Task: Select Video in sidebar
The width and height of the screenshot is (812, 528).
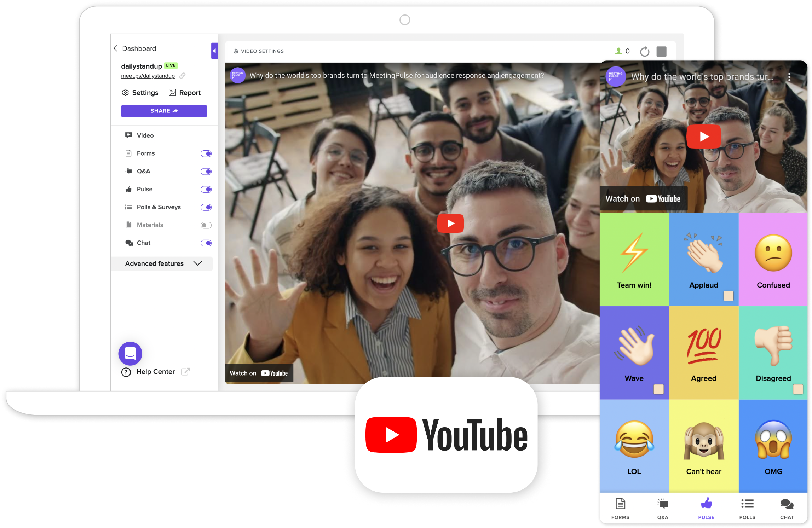Action: click(140, 135)
